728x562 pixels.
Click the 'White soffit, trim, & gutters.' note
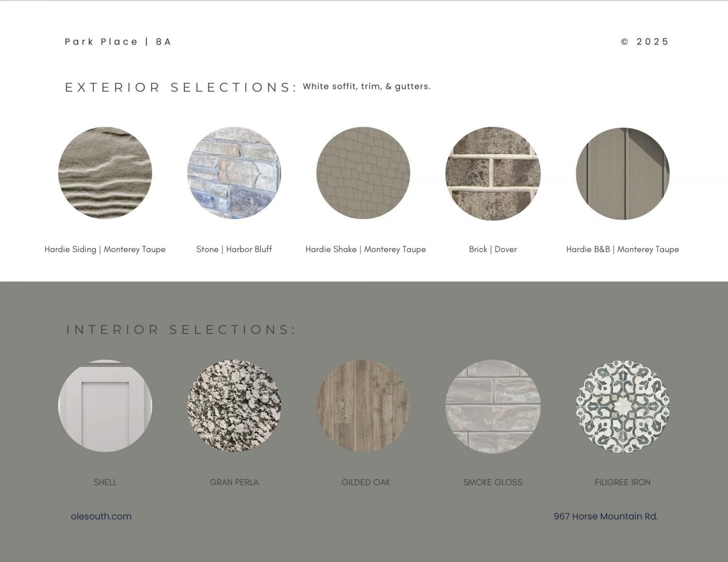[x=366, y=86]
